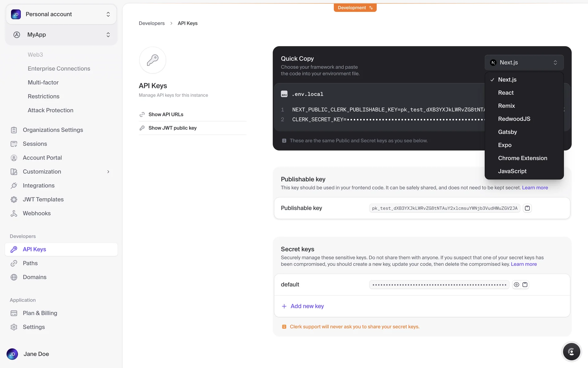This screenshot has width=588, height=368.
Task: Collapse the Next.js framework dropdown
Action: [524, 63]
